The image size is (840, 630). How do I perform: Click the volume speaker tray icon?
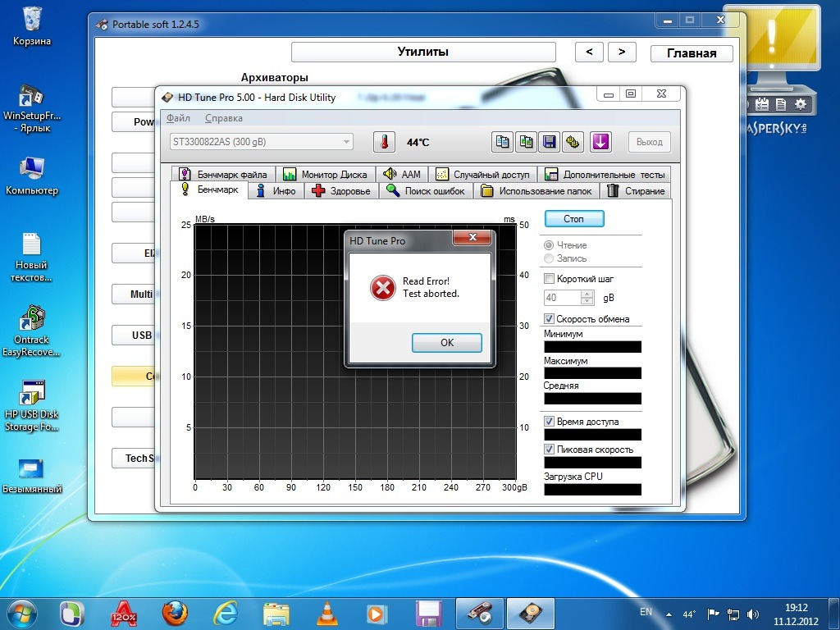753,614
